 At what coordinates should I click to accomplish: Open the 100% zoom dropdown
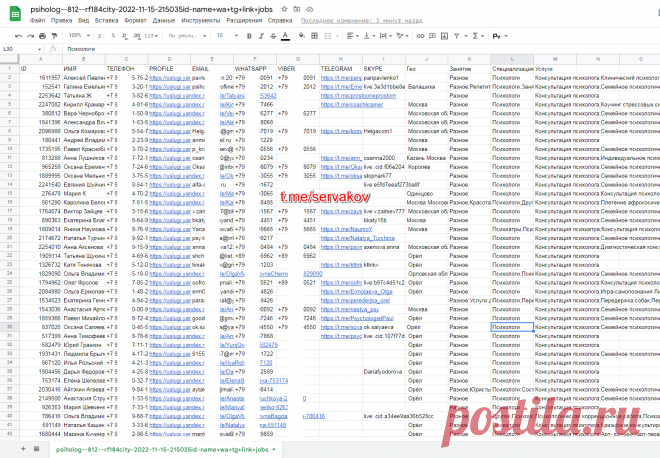[79, 36]
